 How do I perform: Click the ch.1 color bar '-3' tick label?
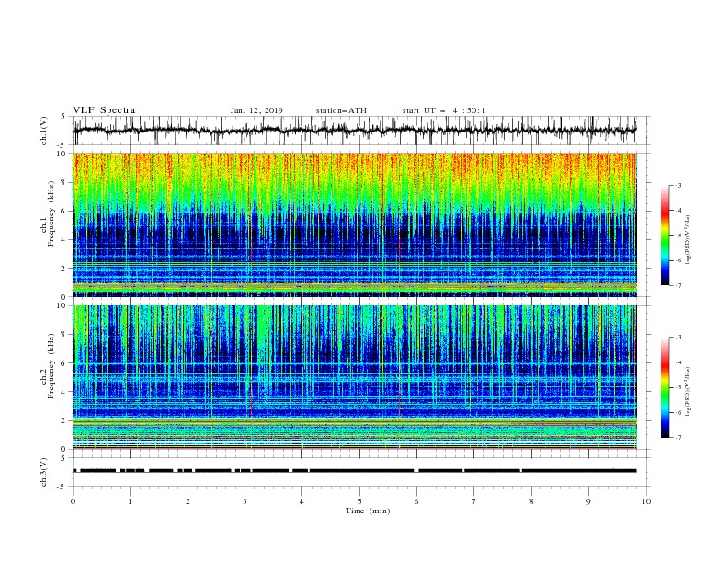click(x=677, y=185)
